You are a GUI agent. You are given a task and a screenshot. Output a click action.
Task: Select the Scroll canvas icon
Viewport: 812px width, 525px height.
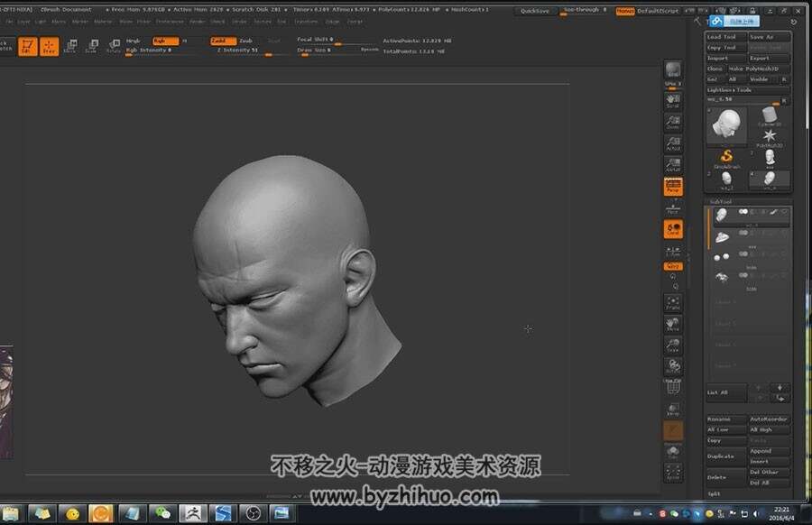[673, 100]
